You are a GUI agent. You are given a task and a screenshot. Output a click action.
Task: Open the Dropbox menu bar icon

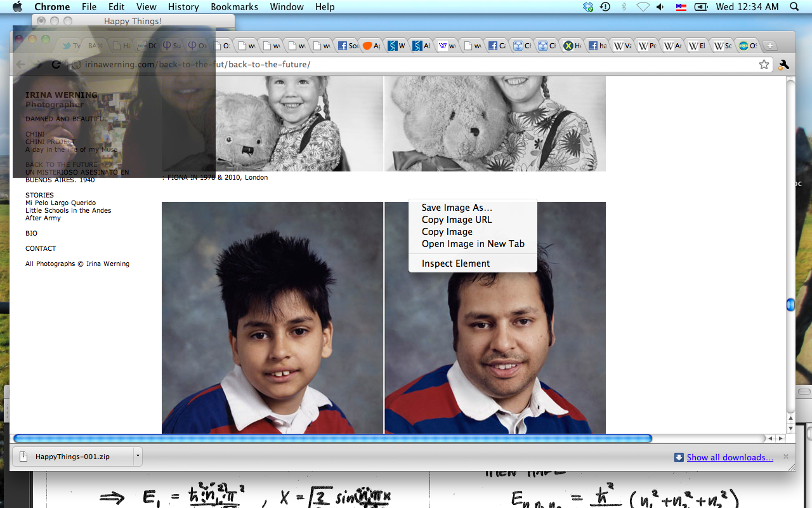[x=588, y=7]
